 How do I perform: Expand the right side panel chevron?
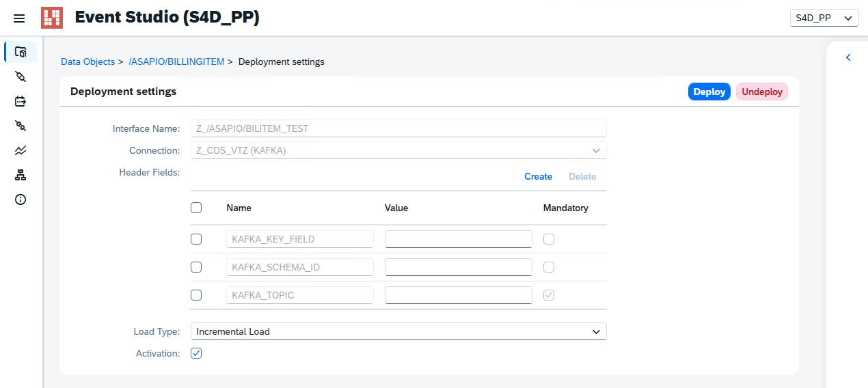coord(848,57)
